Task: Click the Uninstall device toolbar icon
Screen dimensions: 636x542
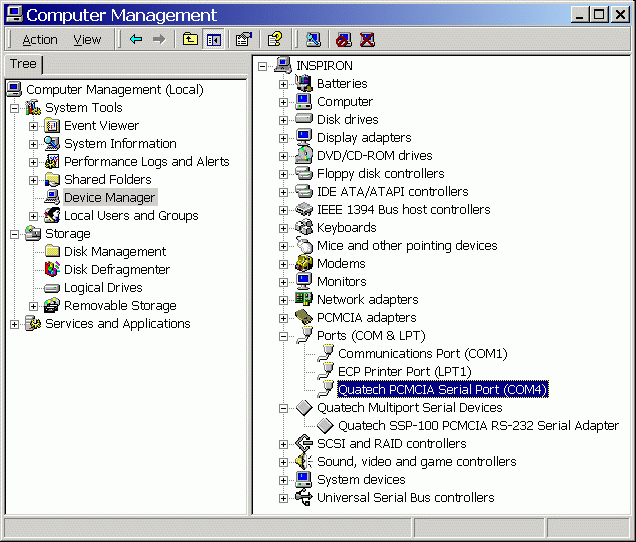Action: [x=367, y=39]
